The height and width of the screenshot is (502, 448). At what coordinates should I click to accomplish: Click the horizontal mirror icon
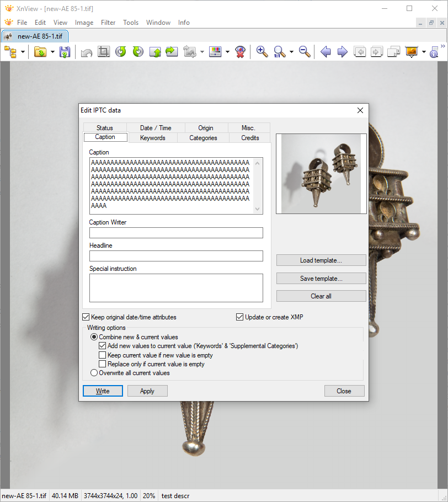tap(172, 51)
